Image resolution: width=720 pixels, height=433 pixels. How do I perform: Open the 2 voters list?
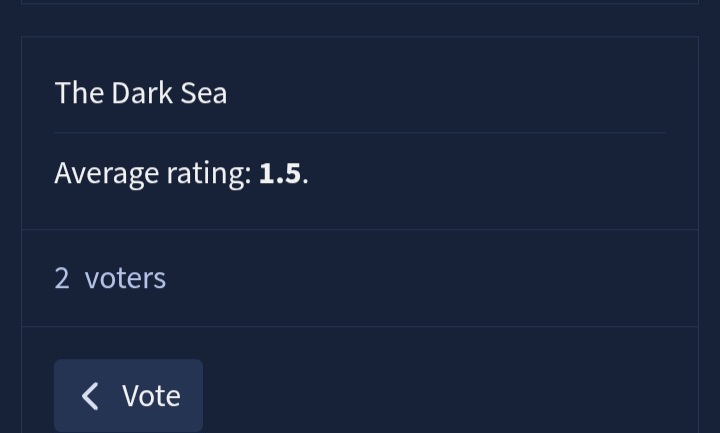(x=110, y=278)
